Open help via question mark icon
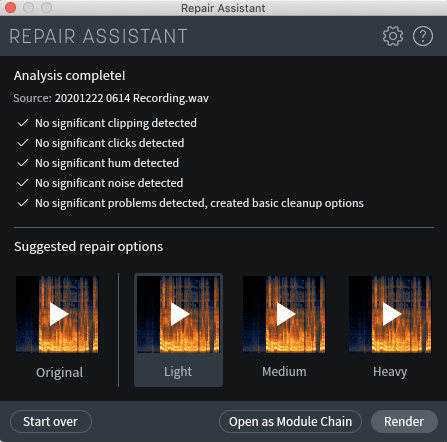 pyautogui.click(x=423, y=36)
